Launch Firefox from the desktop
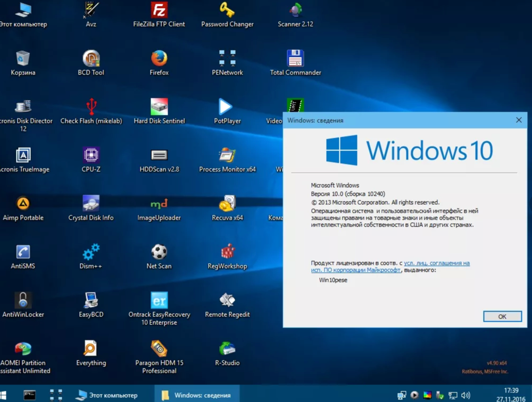Image resolution: width=532 pixels, height=402 pixels. coord(159,63)
